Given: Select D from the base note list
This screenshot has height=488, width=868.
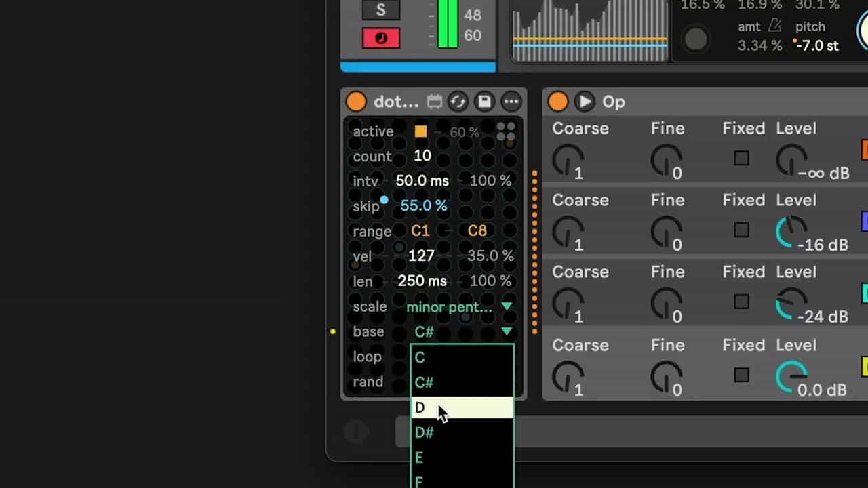Looking at the screenshot, I should coord(461,407).
